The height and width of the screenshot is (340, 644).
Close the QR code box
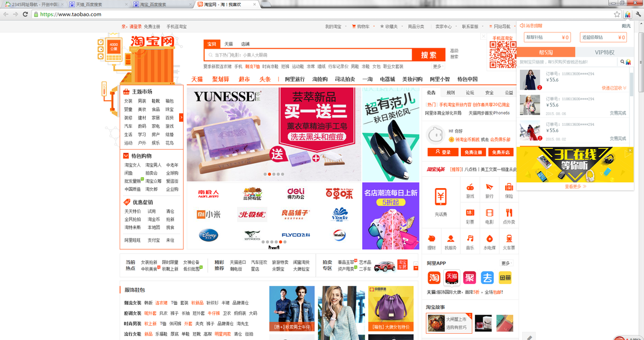point(484,36)
